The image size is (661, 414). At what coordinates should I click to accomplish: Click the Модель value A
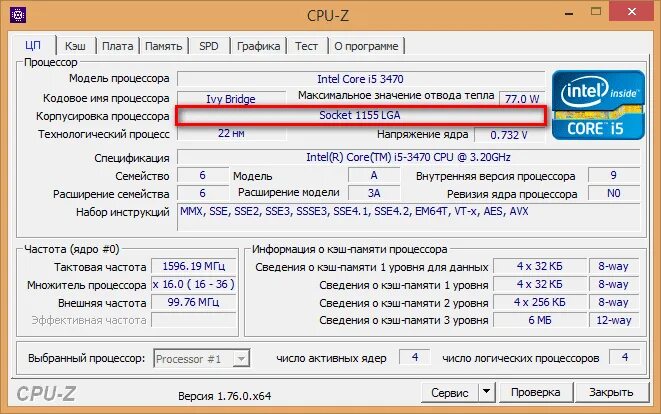pyautogui.click(x=374, y=175)
